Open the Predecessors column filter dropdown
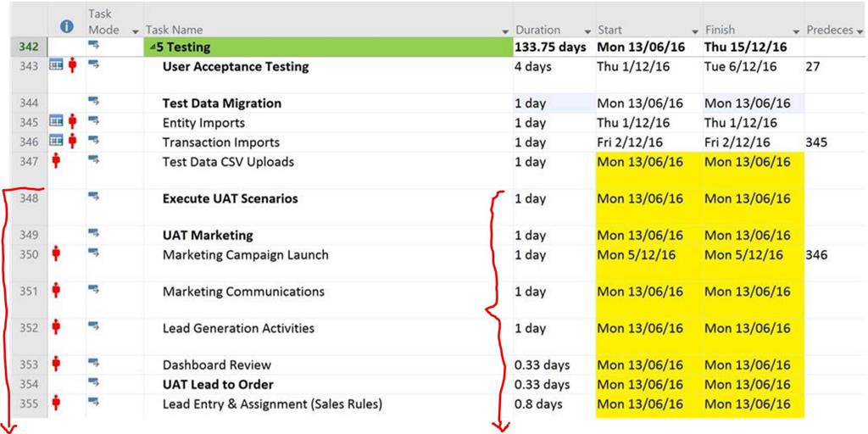 coord(860,31)
